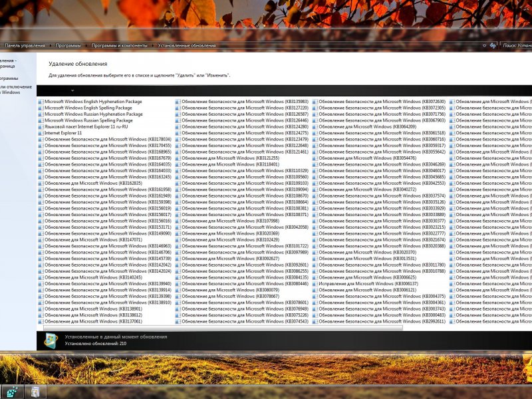Screen dimensions: 532x399
Task: Go to Программы in the breadcrumb
Action: click(68, 45)
